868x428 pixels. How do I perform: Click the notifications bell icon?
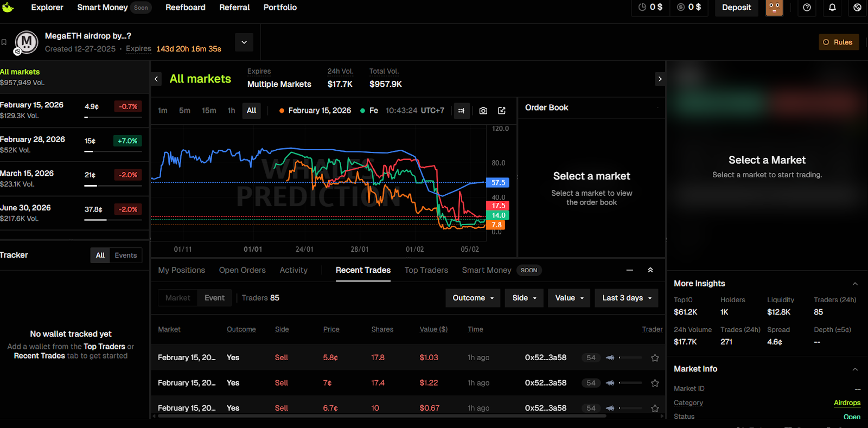pyautogui.click(x=832, y=8)
